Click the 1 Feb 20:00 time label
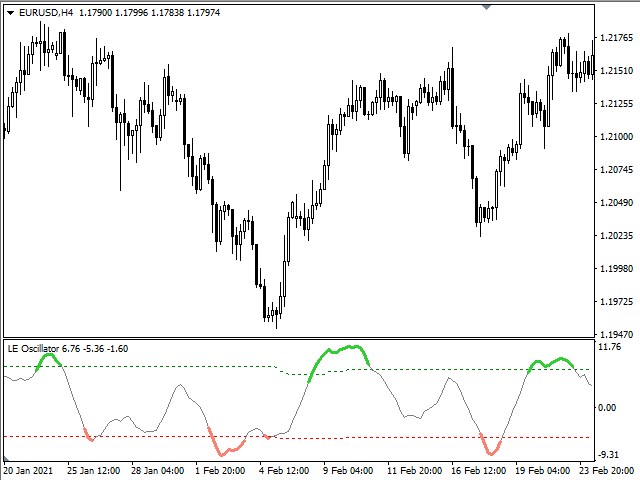 (220, 471)
